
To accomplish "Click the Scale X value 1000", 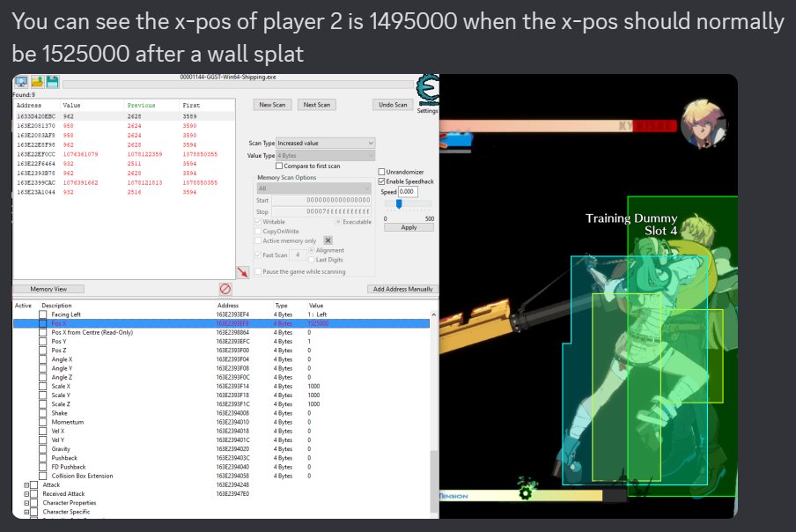I will click(313, 387).
